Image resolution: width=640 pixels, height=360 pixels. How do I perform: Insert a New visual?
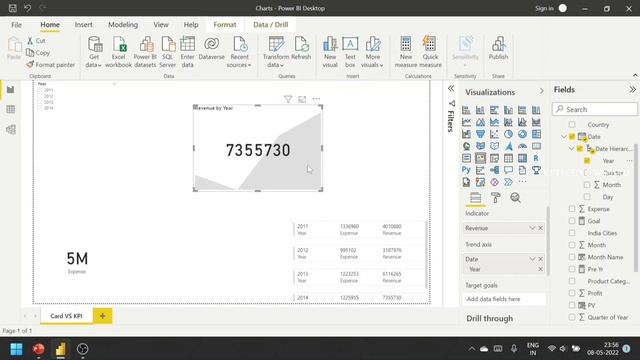[330, 52]
